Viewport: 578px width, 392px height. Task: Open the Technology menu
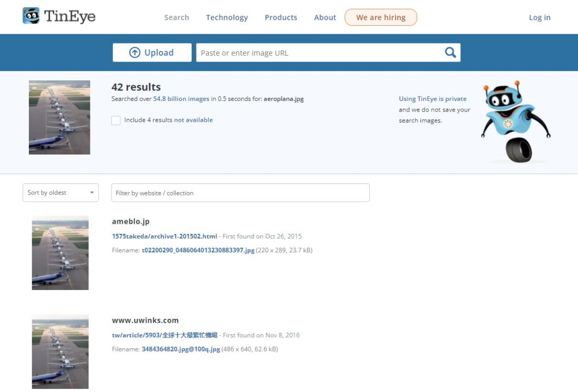(x=226, y=17)
